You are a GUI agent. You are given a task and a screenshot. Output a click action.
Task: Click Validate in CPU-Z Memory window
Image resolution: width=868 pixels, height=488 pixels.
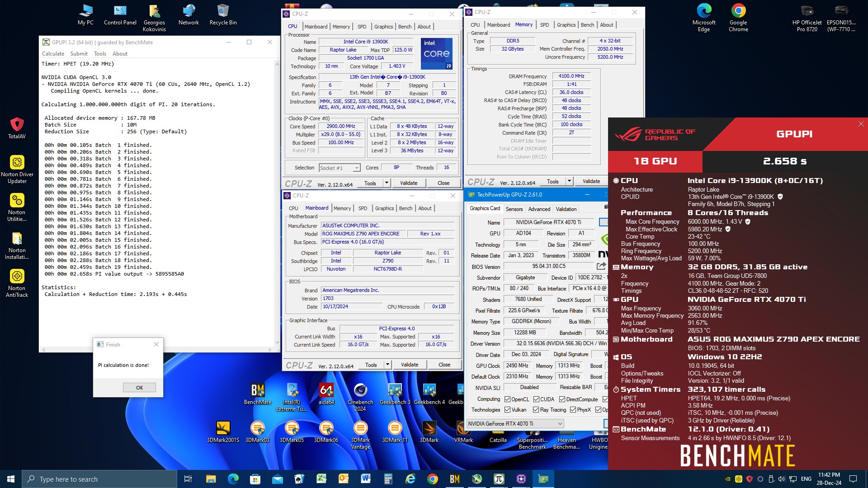point(591,181)
